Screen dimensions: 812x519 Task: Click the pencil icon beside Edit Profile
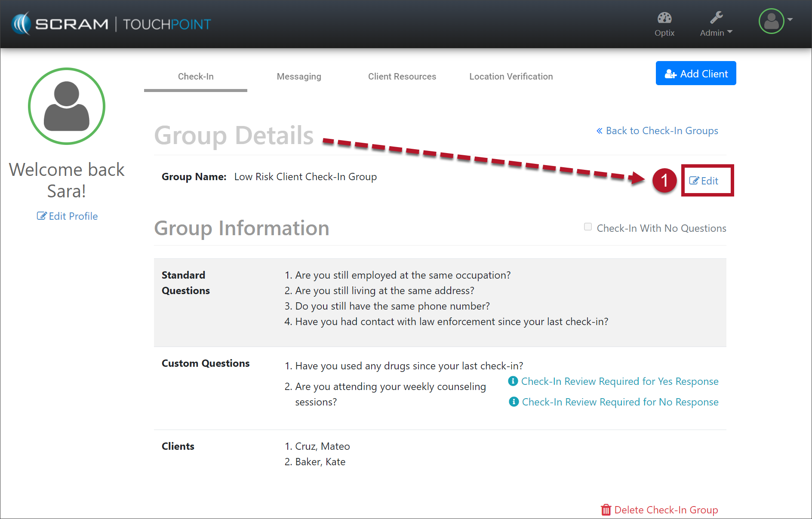point(41,216)
